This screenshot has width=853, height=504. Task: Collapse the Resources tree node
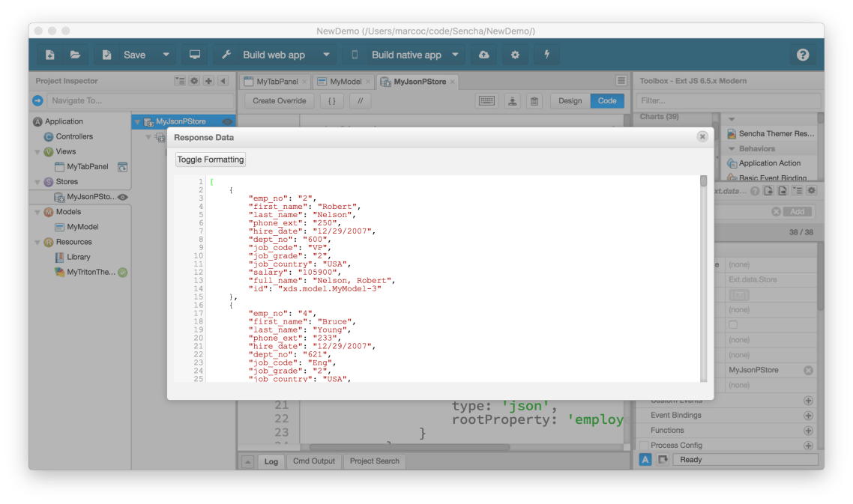pos(37,243)
